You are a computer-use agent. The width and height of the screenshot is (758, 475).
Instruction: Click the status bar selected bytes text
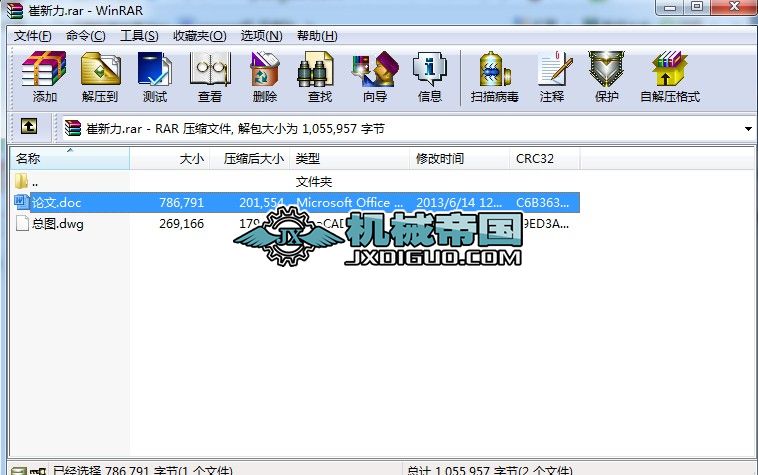coord(143,470)
